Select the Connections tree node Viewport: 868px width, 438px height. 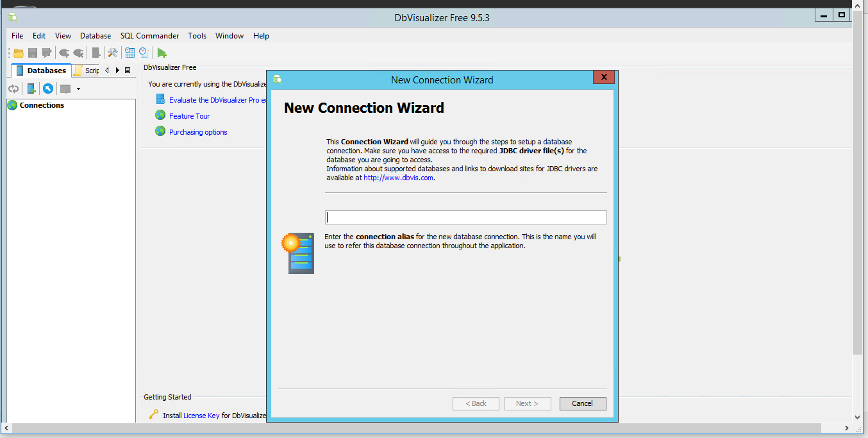(42, 105)
